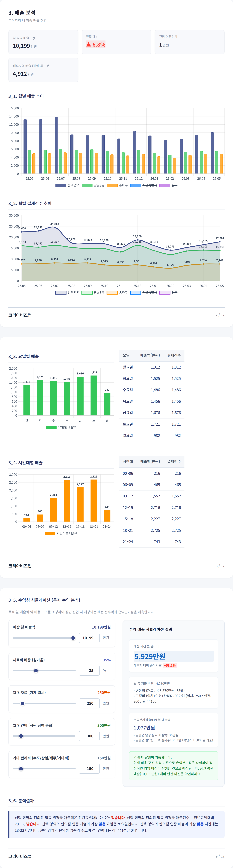Click the 시간대 column header
Image resolution: width=233 pixels, height=868 pixels.
[x=128, y=461]
